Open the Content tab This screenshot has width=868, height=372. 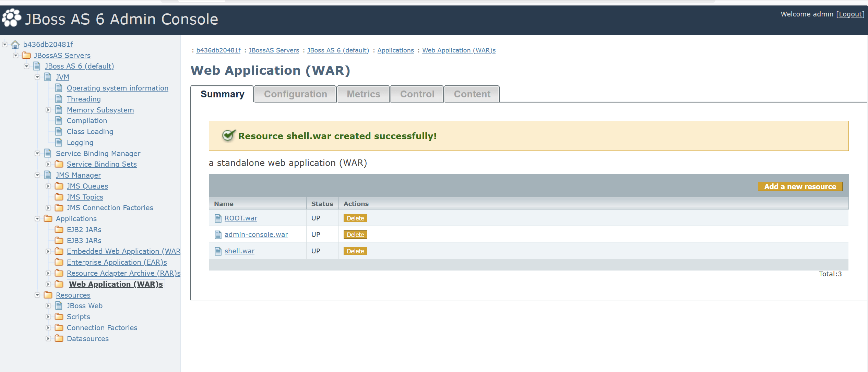point(472,94)
